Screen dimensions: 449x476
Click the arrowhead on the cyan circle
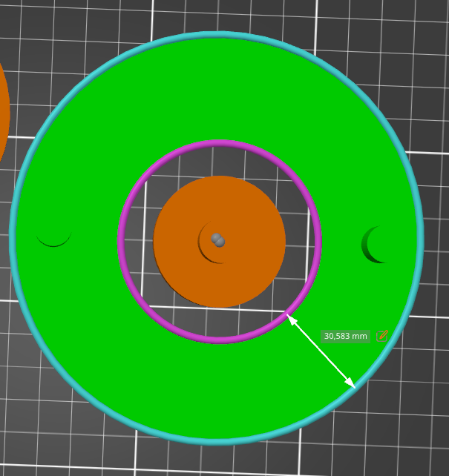[x=351, y=383]
